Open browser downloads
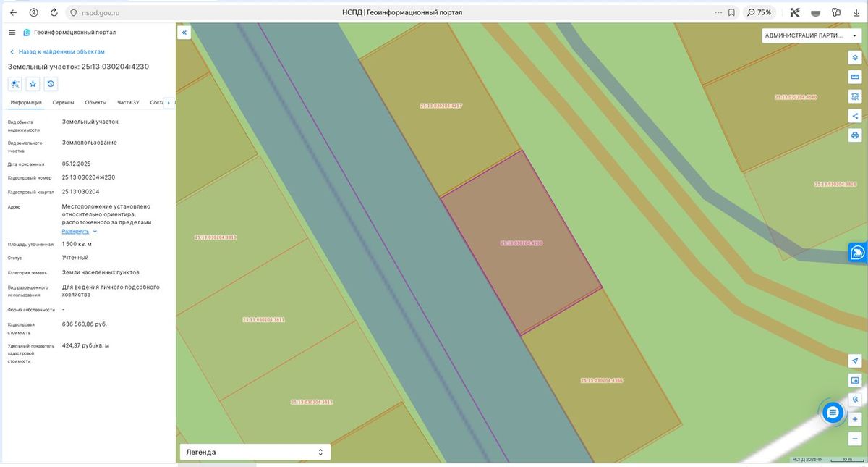 pos(856,12)
